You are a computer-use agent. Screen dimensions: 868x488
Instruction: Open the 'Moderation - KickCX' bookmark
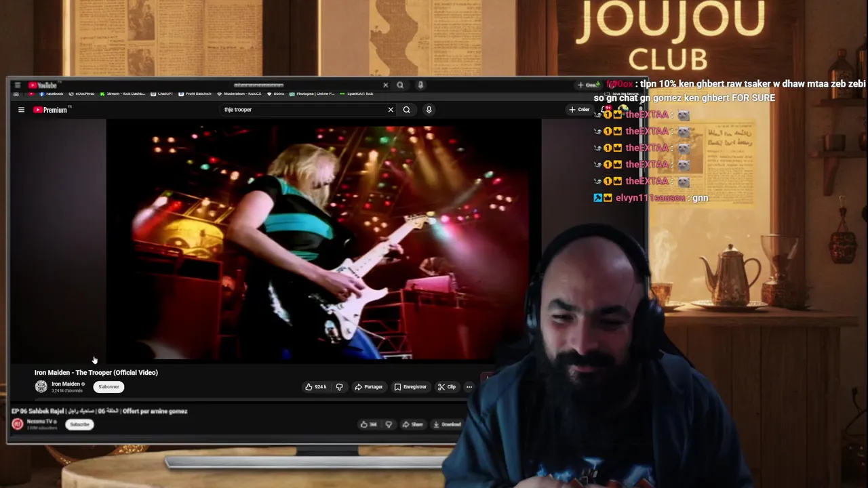click(239, 94)
